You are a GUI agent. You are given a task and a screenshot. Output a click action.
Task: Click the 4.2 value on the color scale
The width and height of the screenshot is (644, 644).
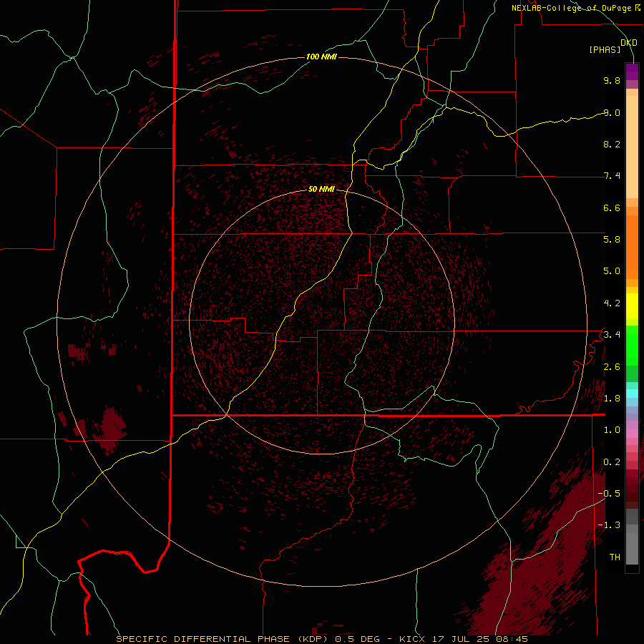coord(612,303)
